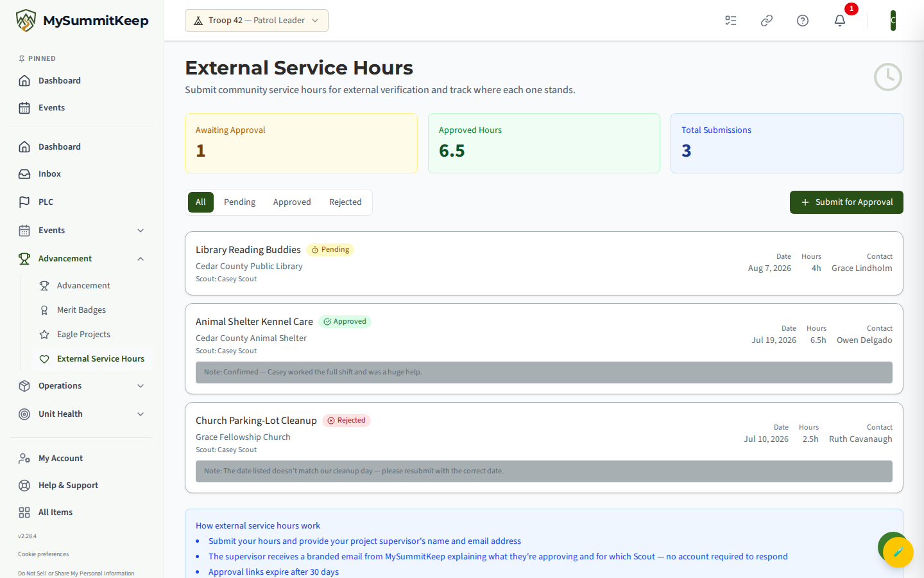Open Do Not Sell or Share link
Screen dimensions: 924x578
tap(76, 573)
